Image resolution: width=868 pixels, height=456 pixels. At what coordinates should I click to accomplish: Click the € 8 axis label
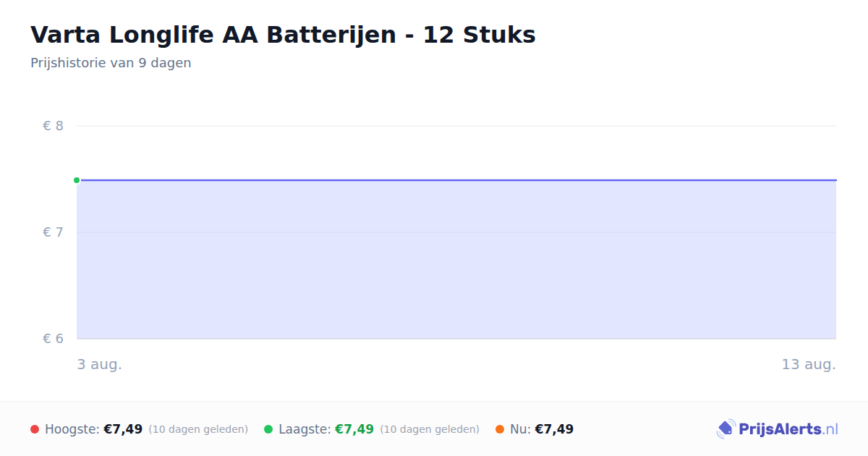pos(53,126)
